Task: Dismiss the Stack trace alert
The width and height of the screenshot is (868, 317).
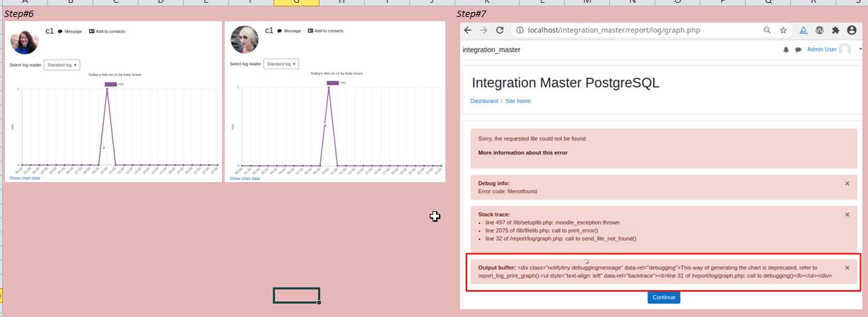Action: tap(847, 215)
